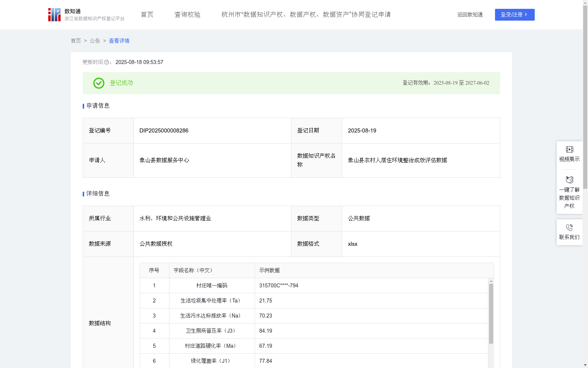
Task: Click the 数据结构 row label
Action: (x=100, y=323)
